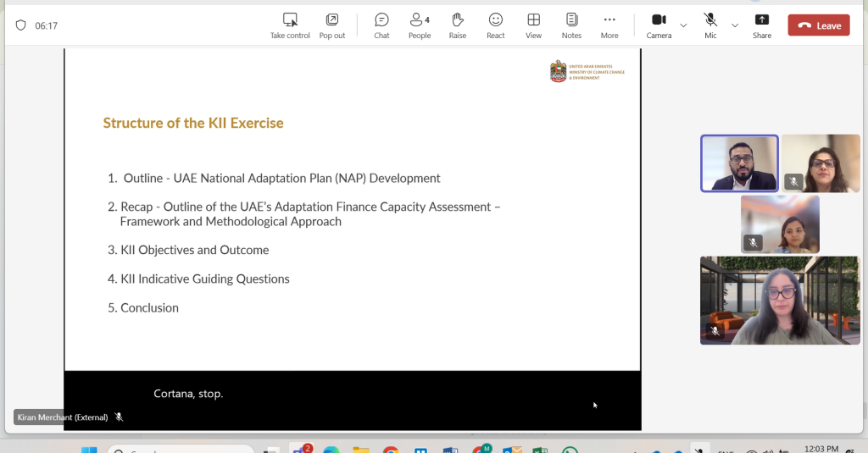Expand the Camera options chevron
The image size is (868, 453).
683,25
